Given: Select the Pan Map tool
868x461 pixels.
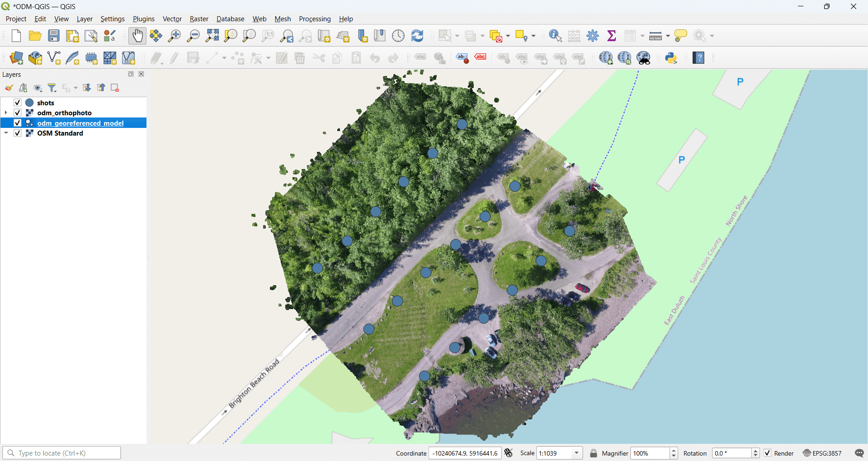Looking at the screenshot, I should pyautogui.click(x=137, y=36).
